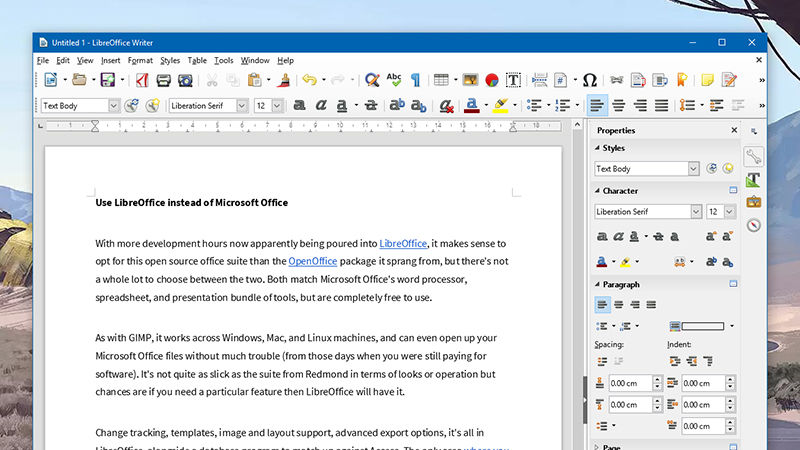Image resolution: width=800 pixels, height=450 pixels.
Task: Pick paragraph background color in sidebar
Action: pos(697,326)
